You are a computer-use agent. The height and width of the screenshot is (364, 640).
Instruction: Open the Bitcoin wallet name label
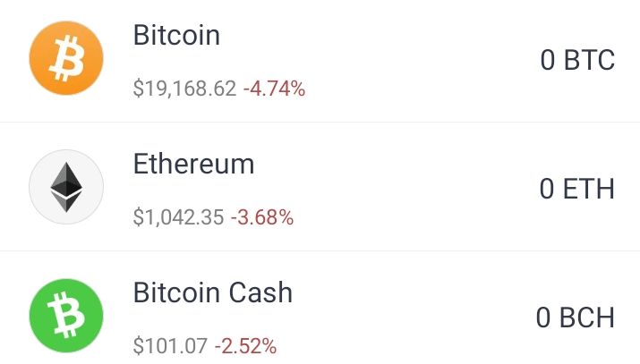(x=176, y=35)
